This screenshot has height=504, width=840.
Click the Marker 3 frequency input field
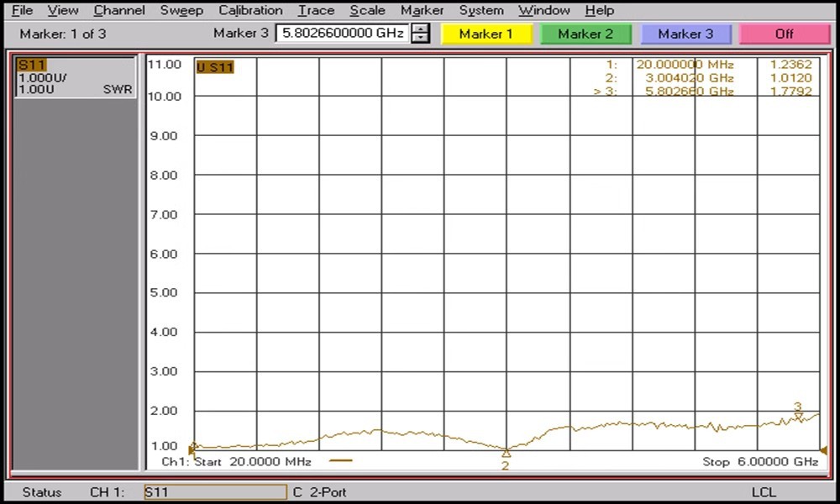pos(343,34)
